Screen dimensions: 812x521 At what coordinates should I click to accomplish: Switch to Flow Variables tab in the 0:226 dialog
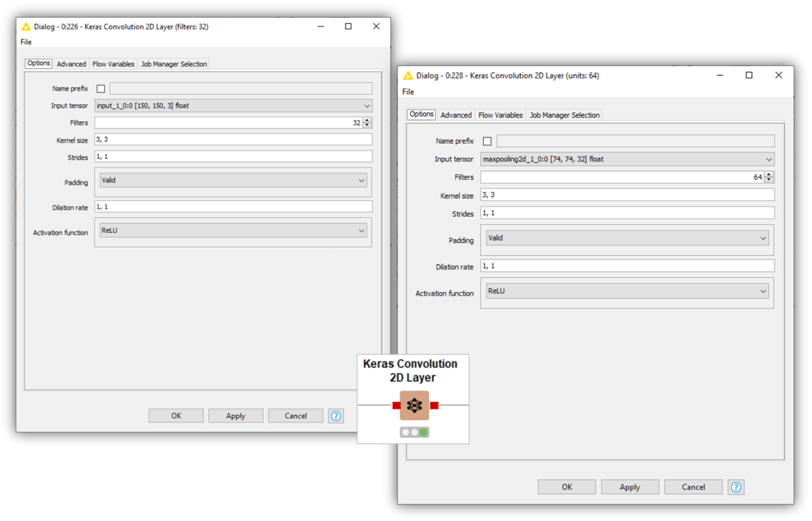pos(113,64)
